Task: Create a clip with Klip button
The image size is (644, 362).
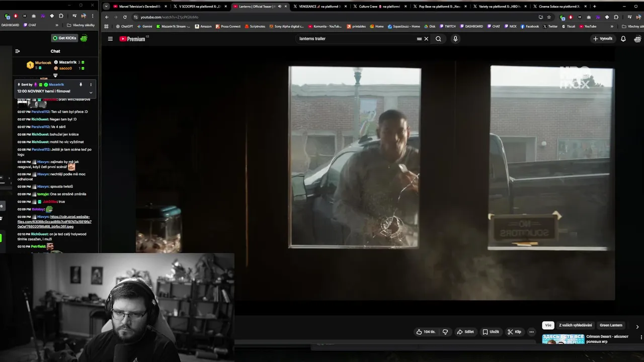Action: [514, 332]
